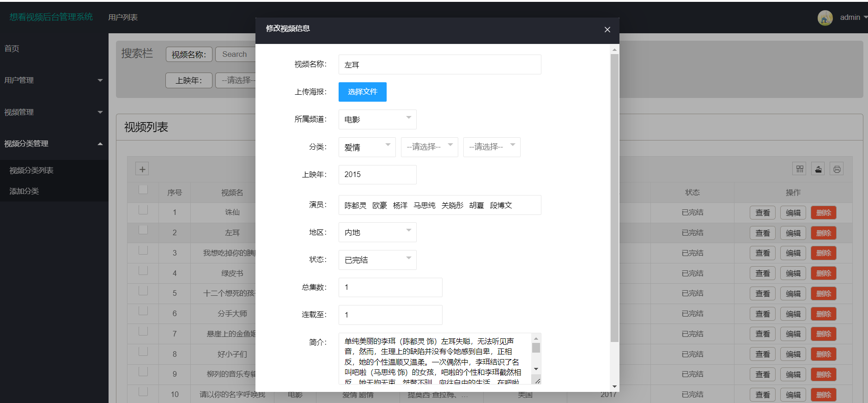Click 删除 button for row 1
The height and width of the screenshot is (403, 868).
[824, 213]
